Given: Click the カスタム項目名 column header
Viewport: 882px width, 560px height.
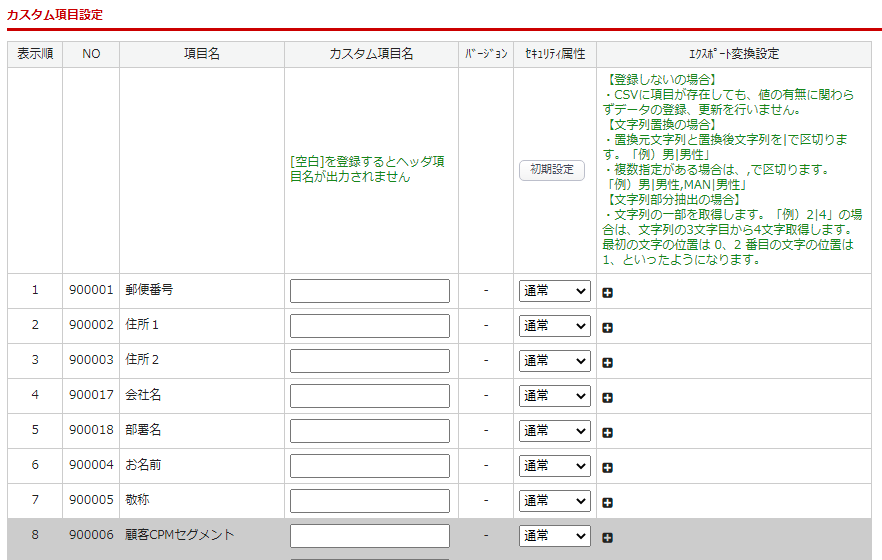Looking at the screenshot, I should point(371,54).
